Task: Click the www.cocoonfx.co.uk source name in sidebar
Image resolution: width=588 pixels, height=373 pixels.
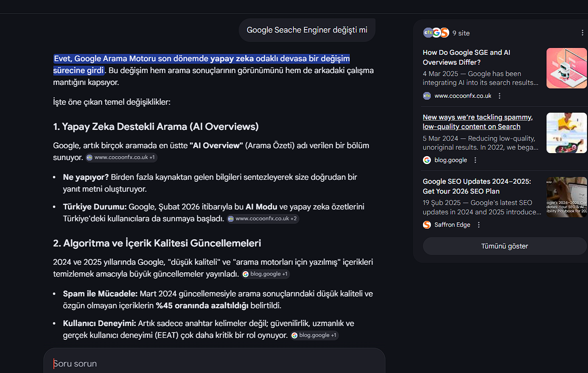Action: tap(463, 96)
